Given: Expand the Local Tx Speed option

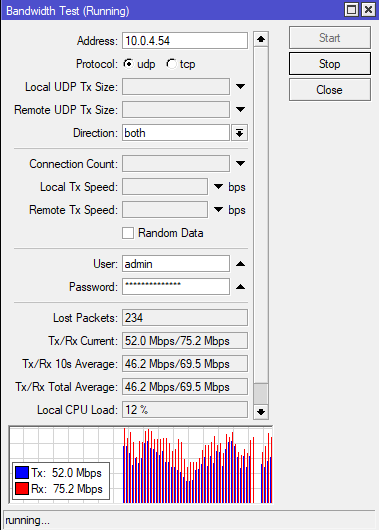Looking at the screenshot, I should click(219, 187).
